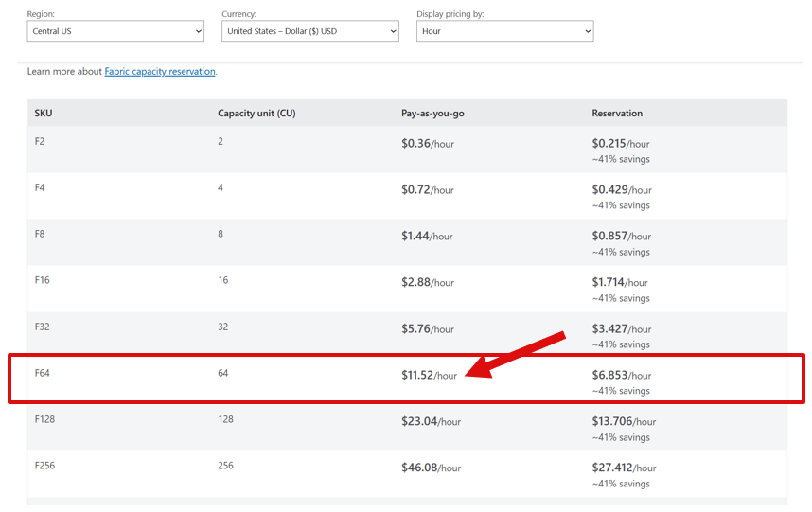Click the Reservation column header

(617, 113)
